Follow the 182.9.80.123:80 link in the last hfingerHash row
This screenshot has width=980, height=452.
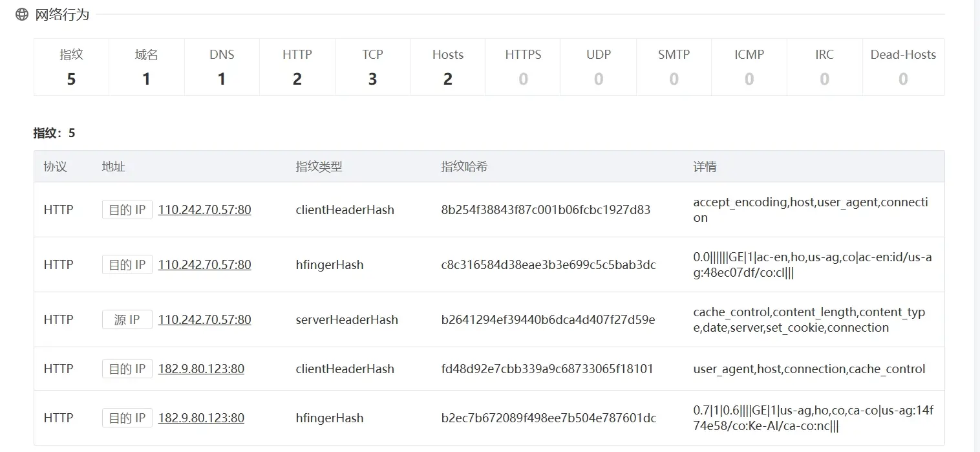[x=201, y=418]
